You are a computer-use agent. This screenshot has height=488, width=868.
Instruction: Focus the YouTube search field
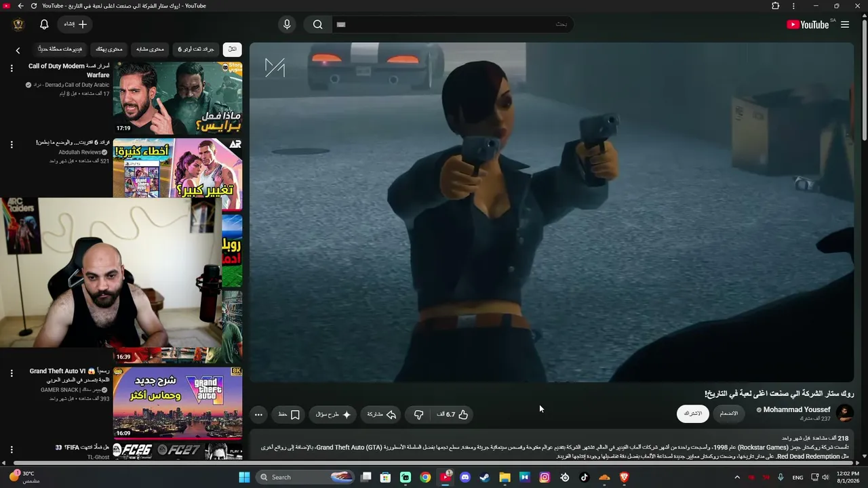click(x=452, y=24)
